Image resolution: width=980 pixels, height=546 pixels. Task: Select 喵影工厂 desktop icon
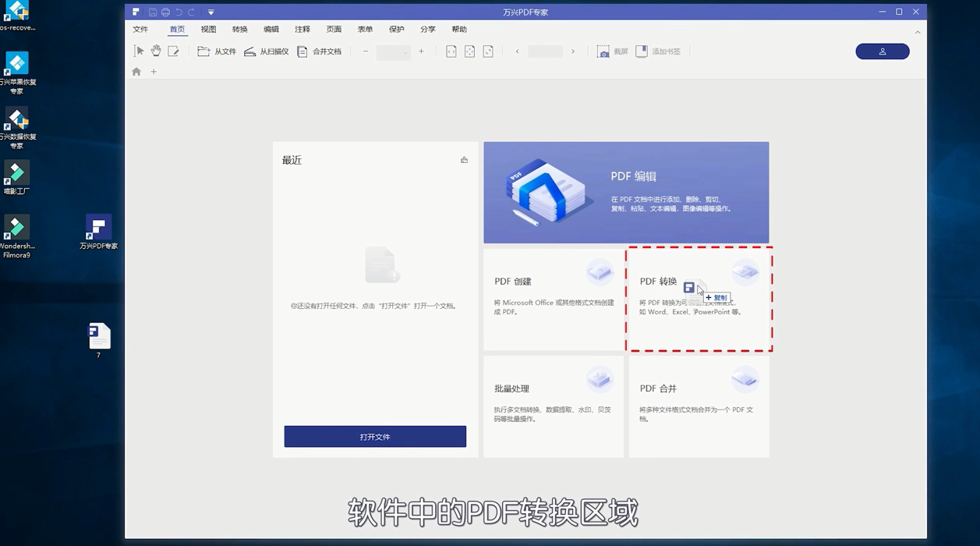[x=17, y=177]
